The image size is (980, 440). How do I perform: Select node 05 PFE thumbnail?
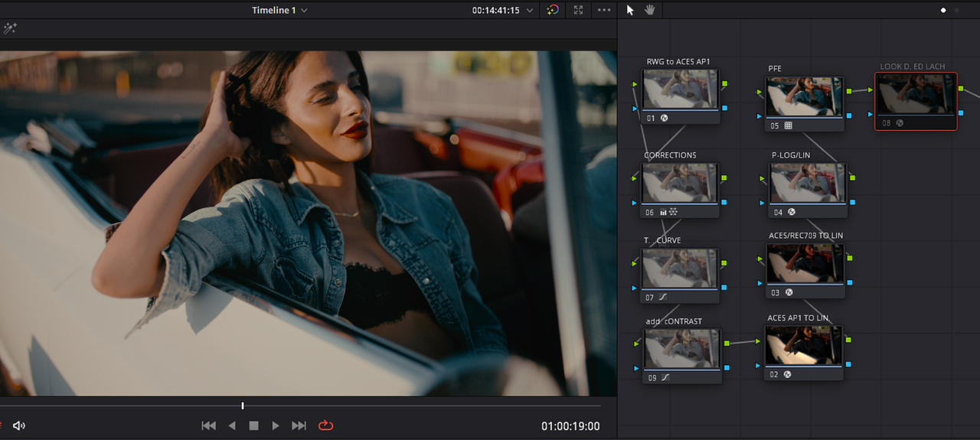click(x=805, y=96)
